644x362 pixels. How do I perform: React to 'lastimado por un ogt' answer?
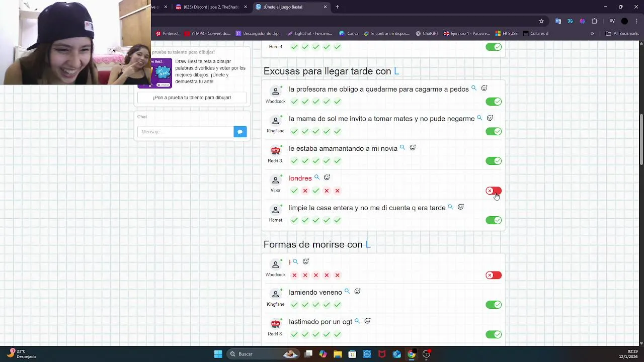367,321
